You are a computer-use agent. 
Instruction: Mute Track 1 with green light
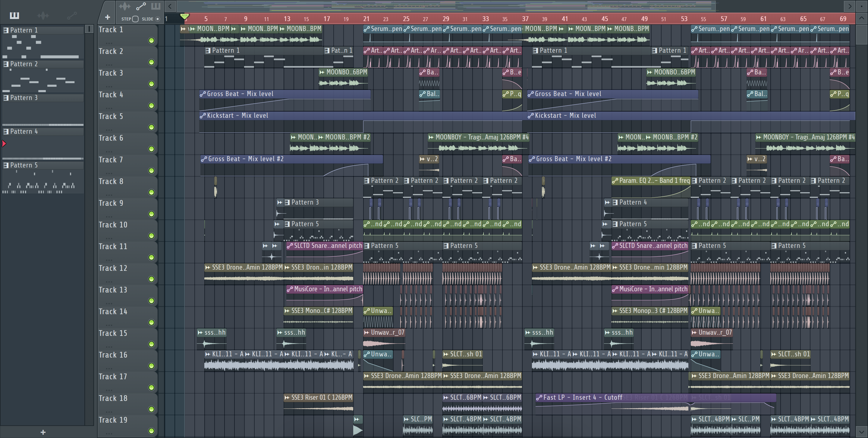151,40
